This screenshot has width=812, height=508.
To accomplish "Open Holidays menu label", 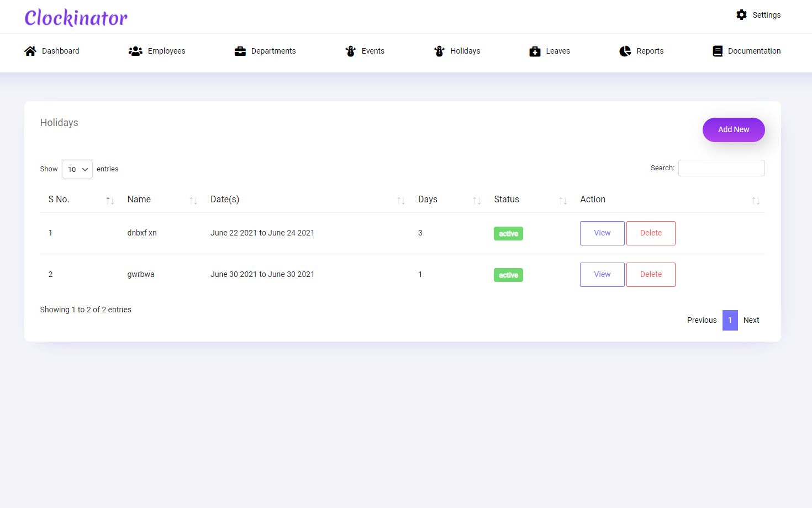I will pos(465,51).
